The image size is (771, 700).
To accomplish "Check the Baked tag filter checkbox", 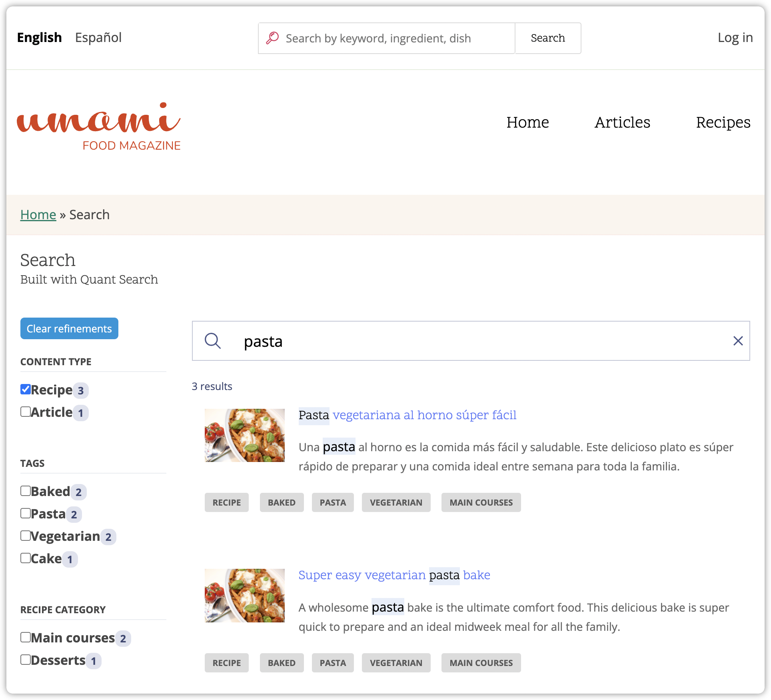I will tap(25, 490).
